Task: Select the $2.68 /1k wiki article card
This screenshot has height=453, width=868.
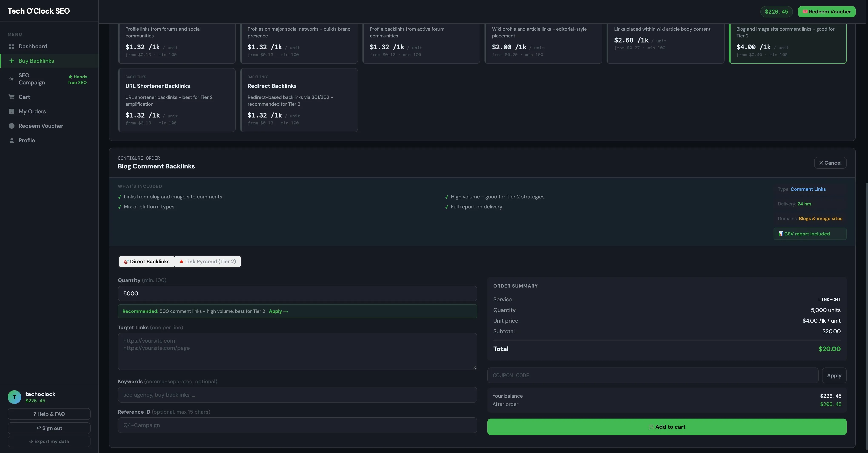Action: click(x=665, y=43)
